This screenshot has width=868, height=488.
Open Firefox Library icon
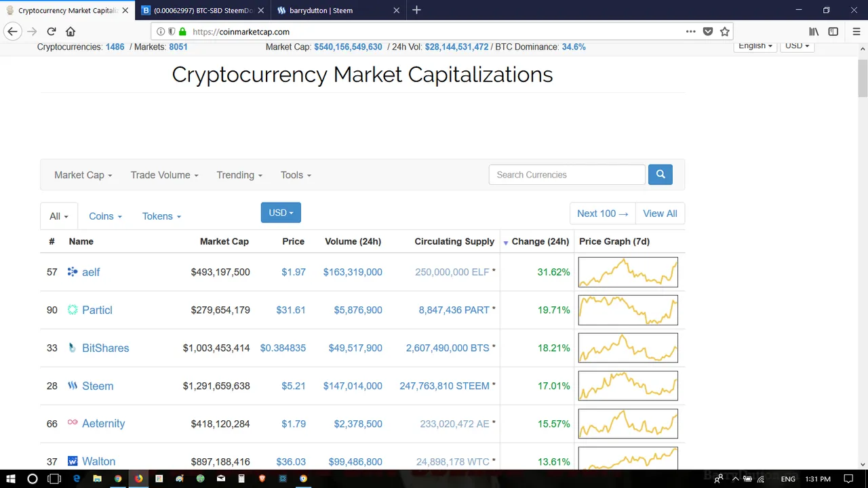coord(814,31)
